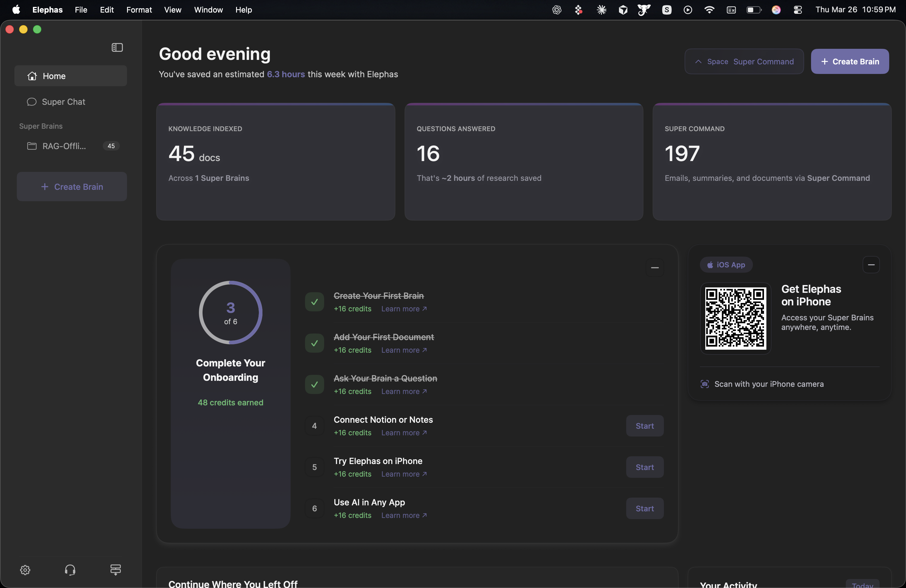Screen dimensions: 906x588
Task: Collapse the iOS App card
Action: (871, 264)
